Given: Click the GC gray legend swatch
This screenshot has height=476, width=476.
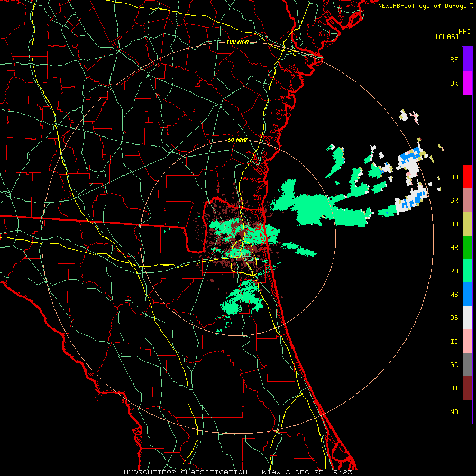Looking at the screenshot, I should [x=467, y=364].
